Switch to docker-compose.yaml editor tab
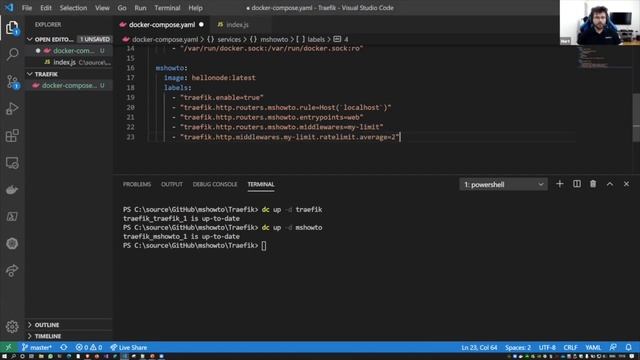Image resolution: width=640 pixels, height=360 pixels. click(162, 24)
